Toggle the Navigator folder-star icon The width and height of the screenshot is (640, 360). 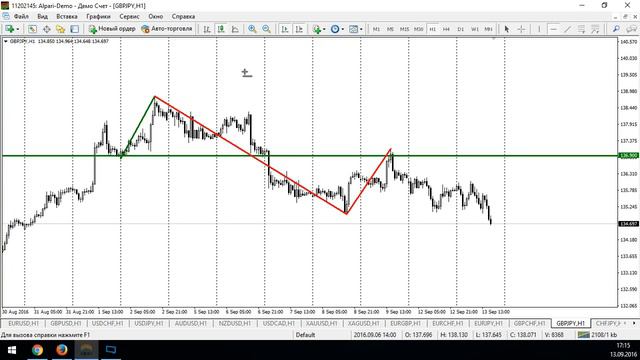(60, 29)
